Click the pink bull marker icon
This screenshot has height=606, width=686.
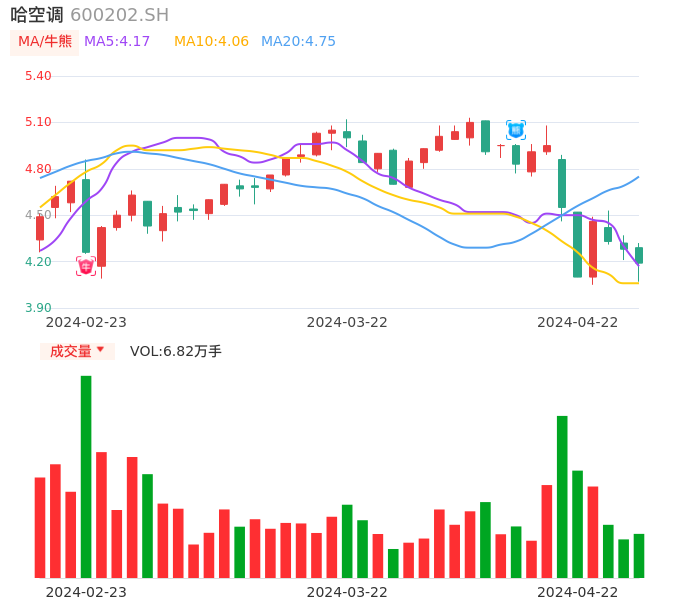(x=86, y=266)
